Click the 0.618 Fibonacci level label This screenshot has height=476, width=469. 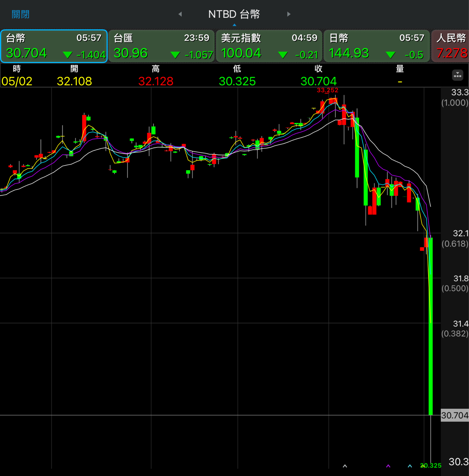pos(455,244)
